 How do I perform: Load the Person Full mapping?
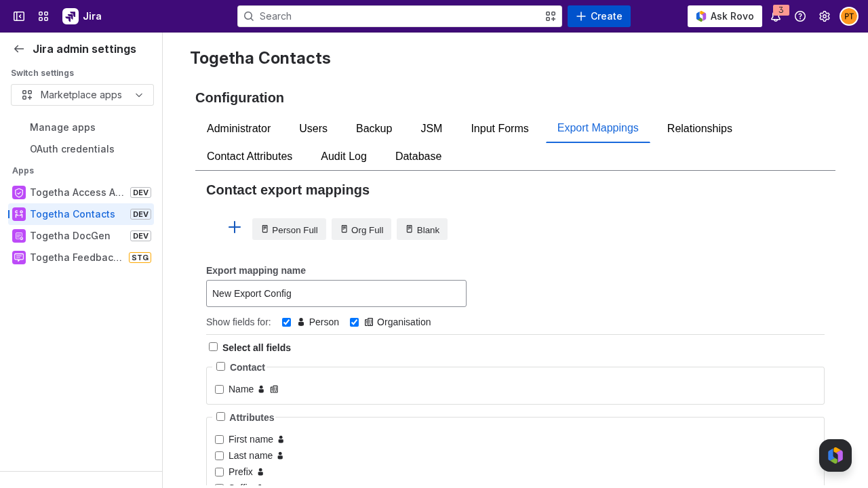289,229
